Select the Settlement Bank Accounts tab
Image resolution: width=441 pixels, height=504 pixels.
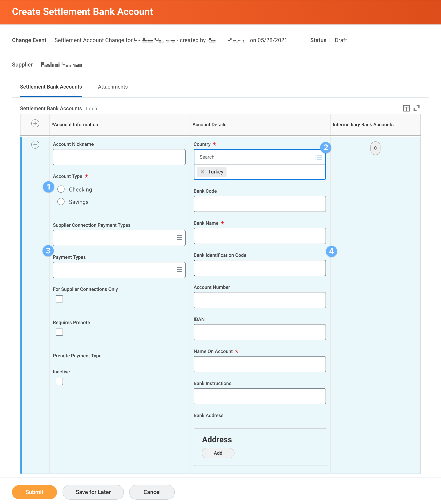point(51,87)
